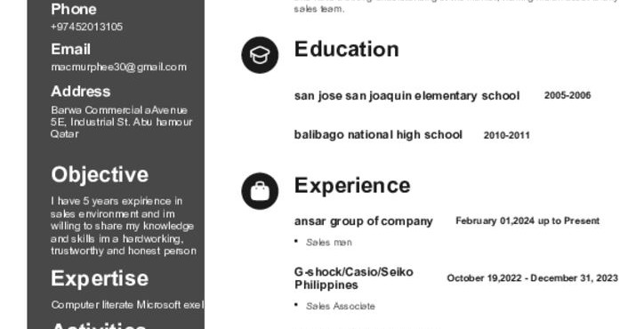
Task: Click the phone number +97452013105
Action: coord(86,27)
